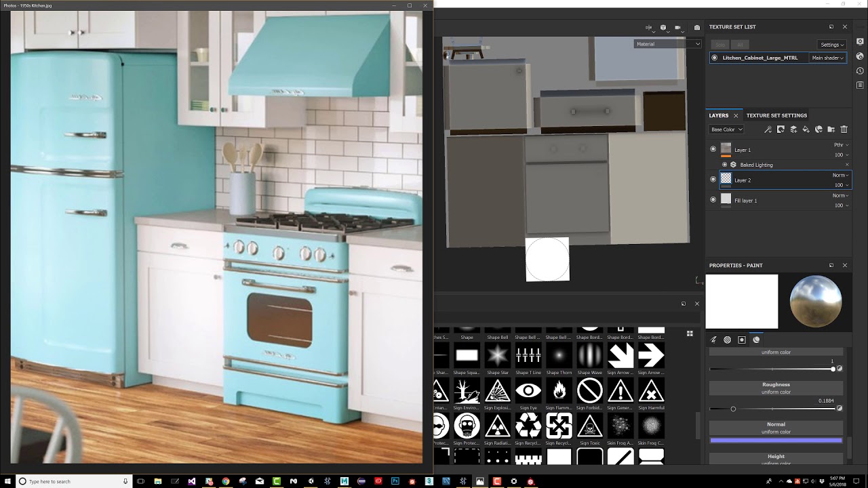Image resolution: width=868 pixels, height=488 pixels.
Task: Click the video camera icon above viewport
Action: tap(677, 28)
